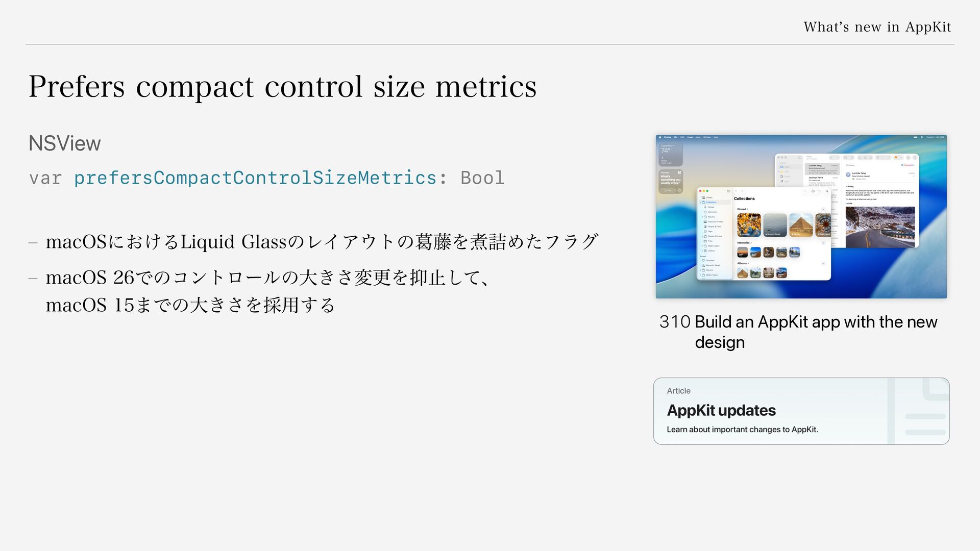Screen dimensions: 980x551
Task: Open the pyramid pinned collection thumbnail
Action: pos(801,225)
